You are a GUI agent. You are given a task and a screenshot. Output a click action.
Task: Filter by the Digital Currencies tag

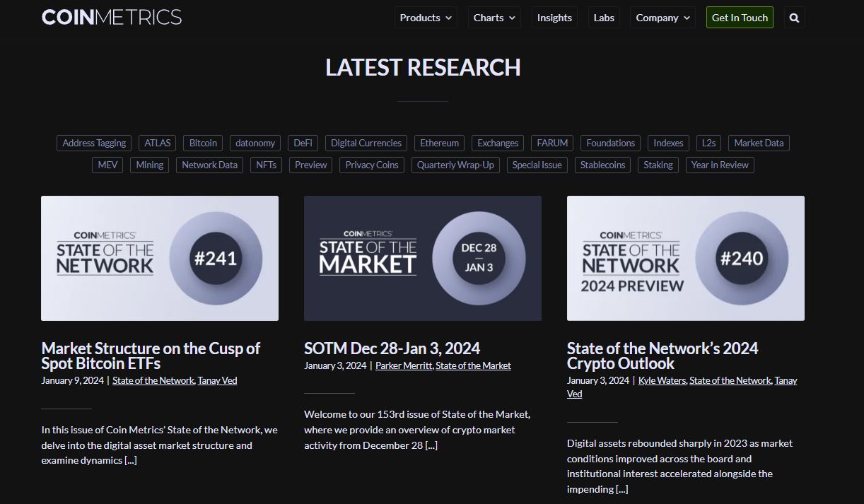(x=366, y=143)
